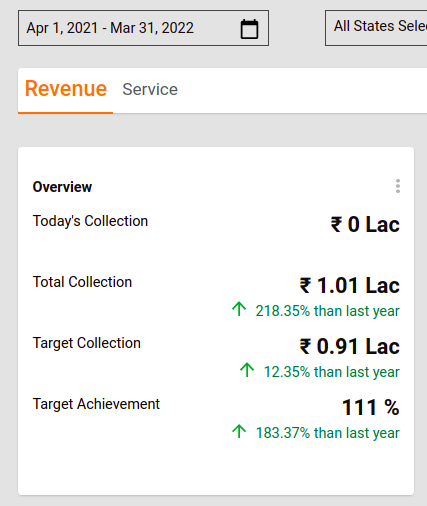
Task: Click the Target Achievement label
Action: point(96,404)
